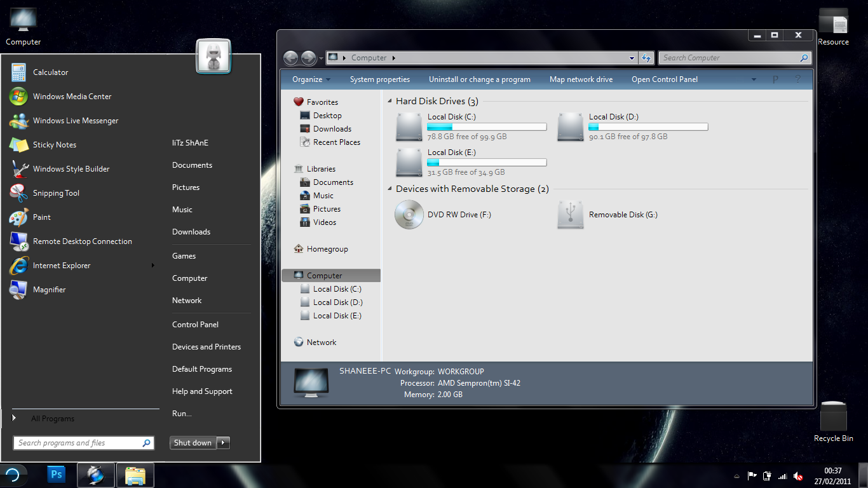Refresh the Computer address bar
Viewport: 868px width, 488px height.
click(x=646, y=58)
